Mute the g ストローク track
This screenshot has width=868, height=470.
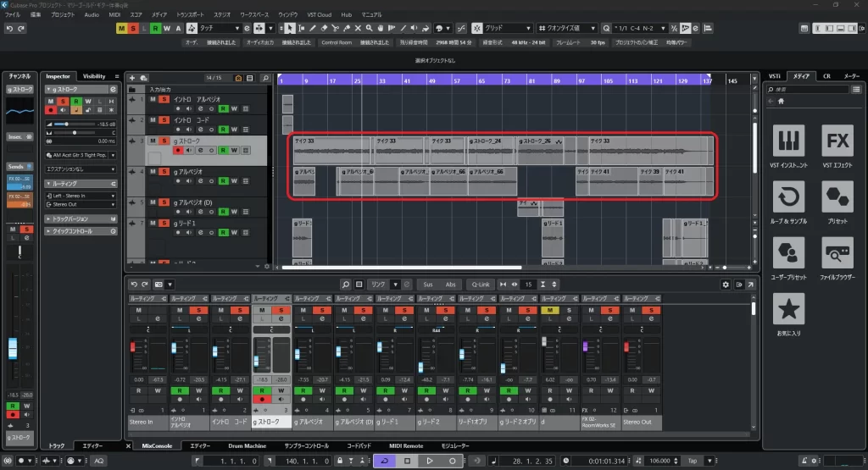pos(153,141)
